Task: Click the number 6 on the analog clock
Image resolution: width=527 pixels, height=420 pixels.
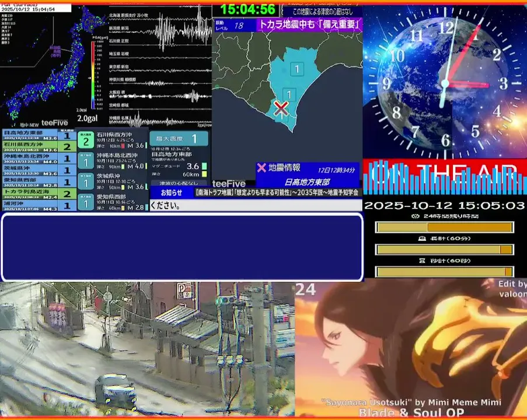Action: [x=446, y=140]
